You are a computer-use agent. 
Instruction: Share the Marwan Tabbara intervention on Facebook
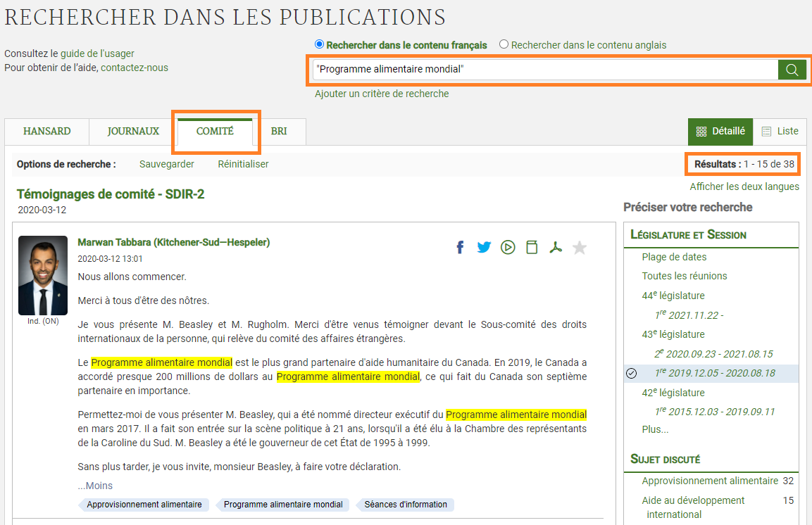coord(460,247)
